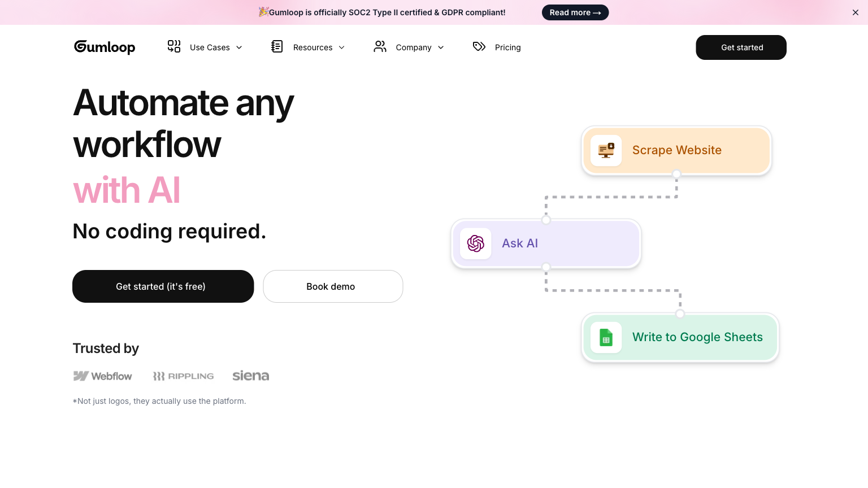Dismiss the SOC2 announcement banner
The image size is (868, 488).
pos(855,12)
